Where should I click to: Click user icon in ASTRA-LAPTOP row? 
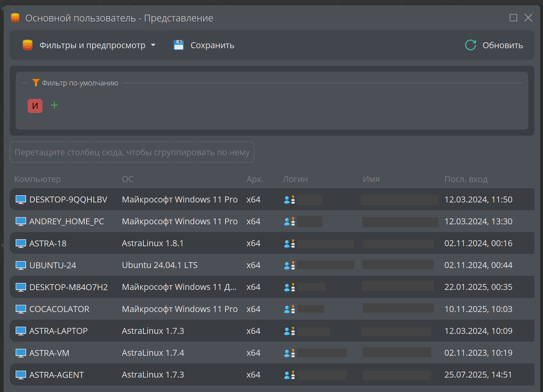289,331
